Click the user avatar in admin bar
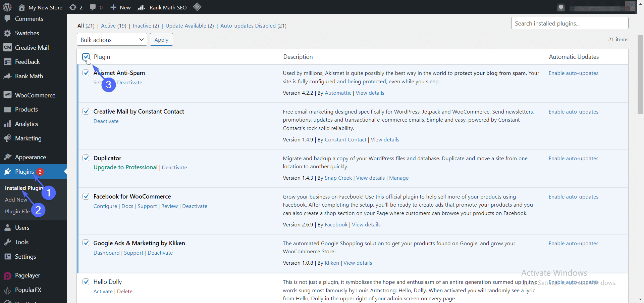 [x=630, y=6]
